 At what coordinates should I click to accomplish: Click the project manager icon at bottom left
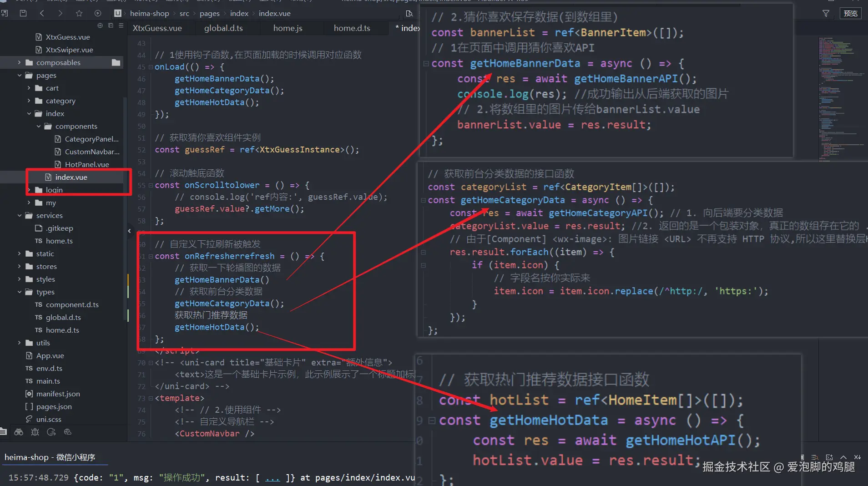click(x=3, y=432)
